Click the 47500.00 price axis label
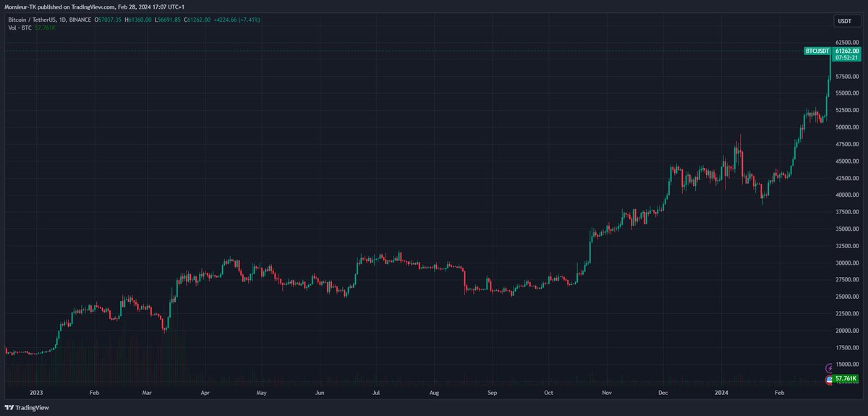868x416 pixels. coord(847,144)
